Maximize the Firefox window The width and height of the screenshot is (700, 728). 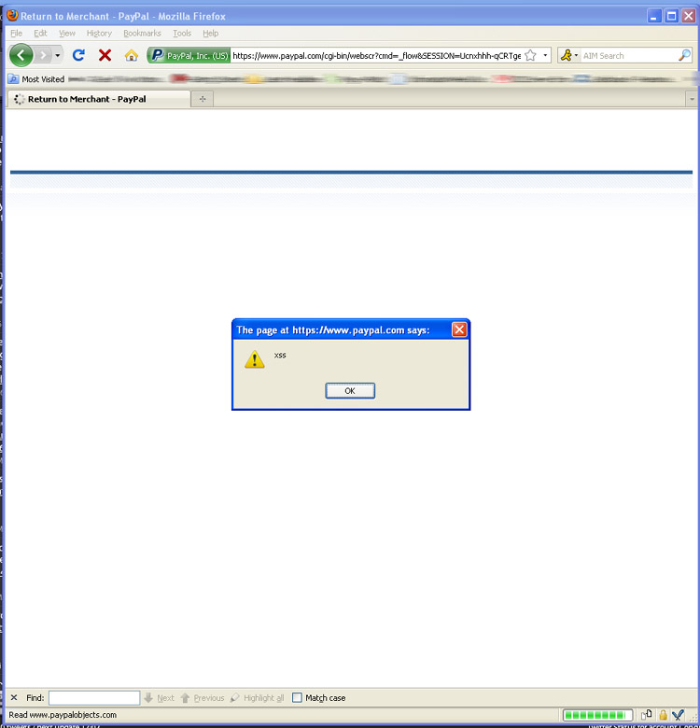tap(671, 16)
